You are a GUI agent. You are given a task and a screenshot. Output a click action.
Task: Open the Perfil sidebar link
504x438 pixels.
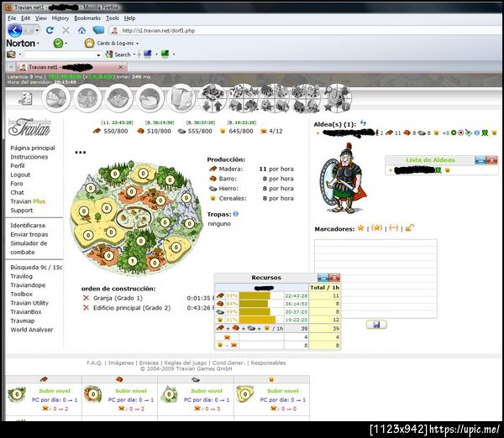(x=18, y=165)
